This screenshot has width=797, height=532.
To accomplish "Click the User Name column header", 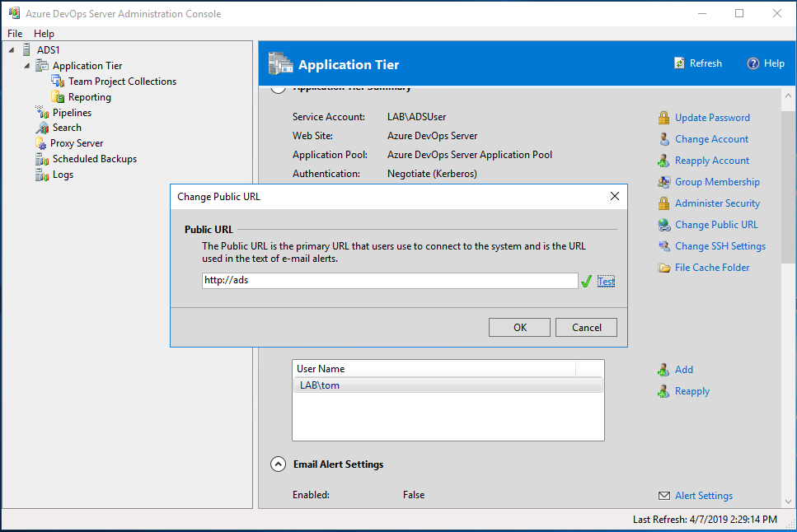I will 434,369.
